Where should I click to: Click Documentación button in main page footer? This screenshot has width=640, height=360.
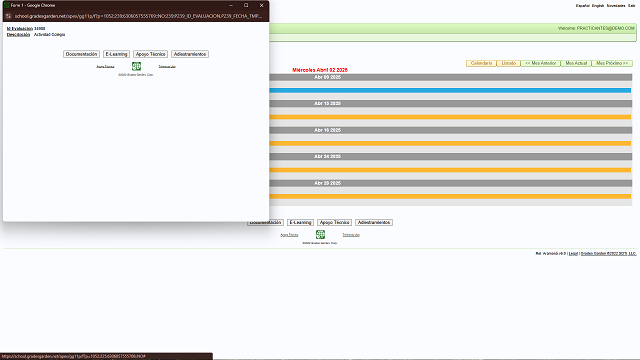265,222
